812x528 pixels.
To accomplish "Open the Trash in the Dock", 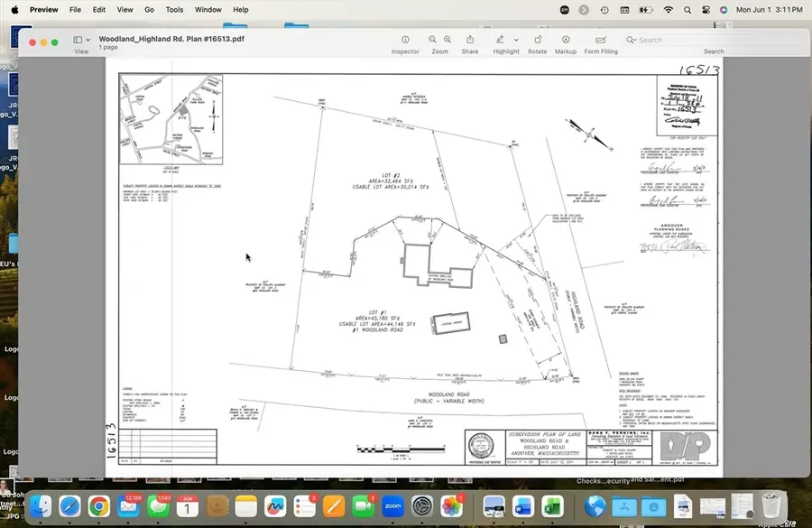I will pos(771,505).
